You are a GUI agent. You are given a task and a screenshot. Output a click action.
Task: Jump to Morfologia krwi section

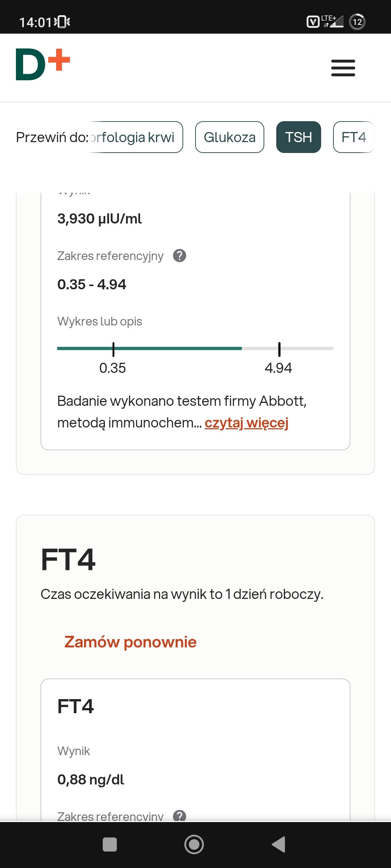(135, 137)
